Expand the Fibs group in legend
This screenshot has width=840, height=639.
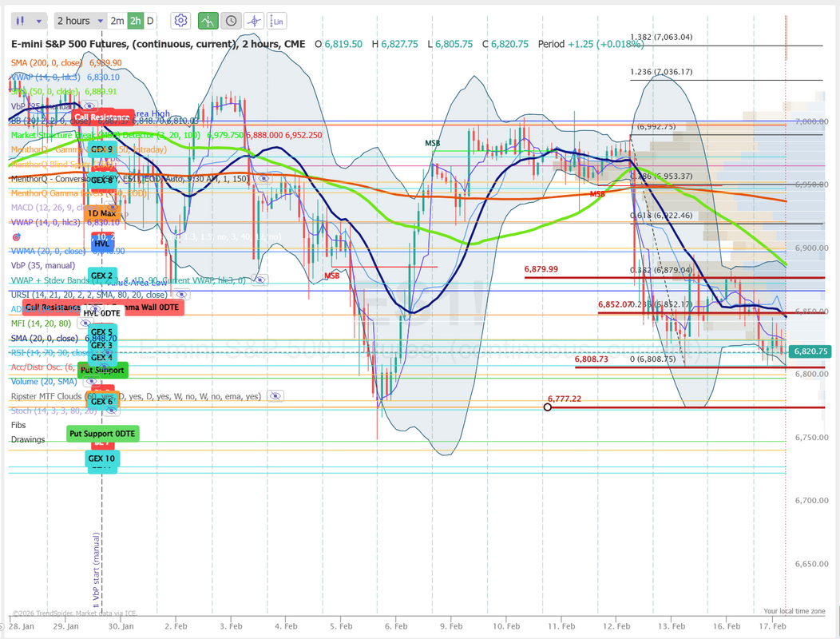pyautogui.click(x=18, y=425)
